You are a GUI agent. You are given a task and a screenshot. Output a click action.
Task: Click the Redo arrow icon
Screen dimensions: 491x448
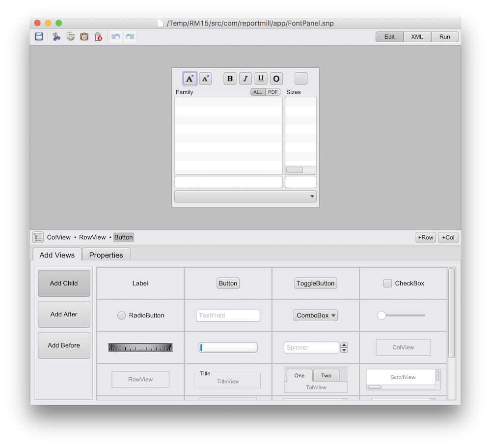point(130,37)
